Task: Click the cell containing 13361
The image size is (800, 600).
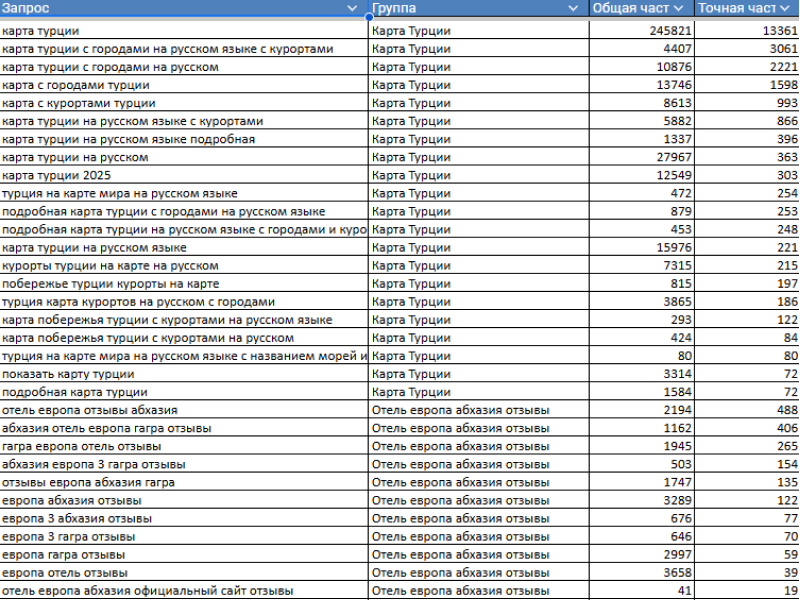Action: coord(747,31)
